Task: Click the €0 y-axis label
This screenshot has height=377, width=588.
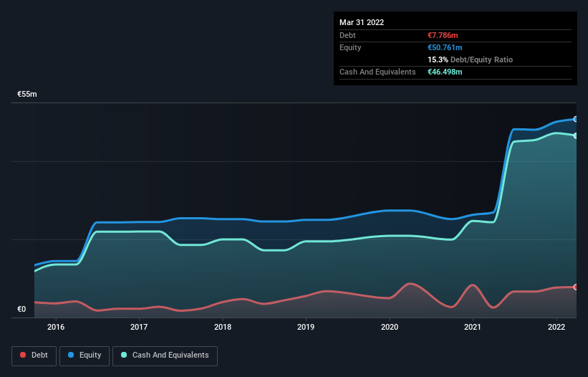Action: pos(21,309)
